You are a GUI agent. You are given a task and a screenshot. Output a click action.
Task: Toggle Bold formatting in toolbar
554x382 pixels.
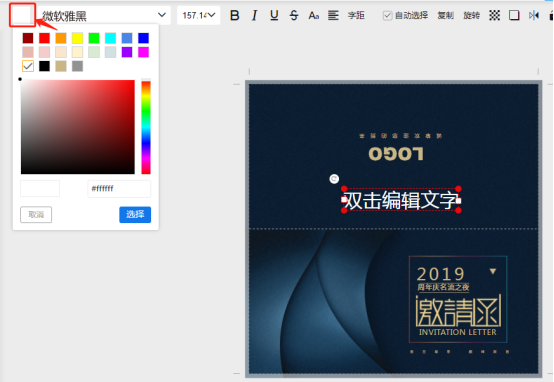[x=235, y=15]
